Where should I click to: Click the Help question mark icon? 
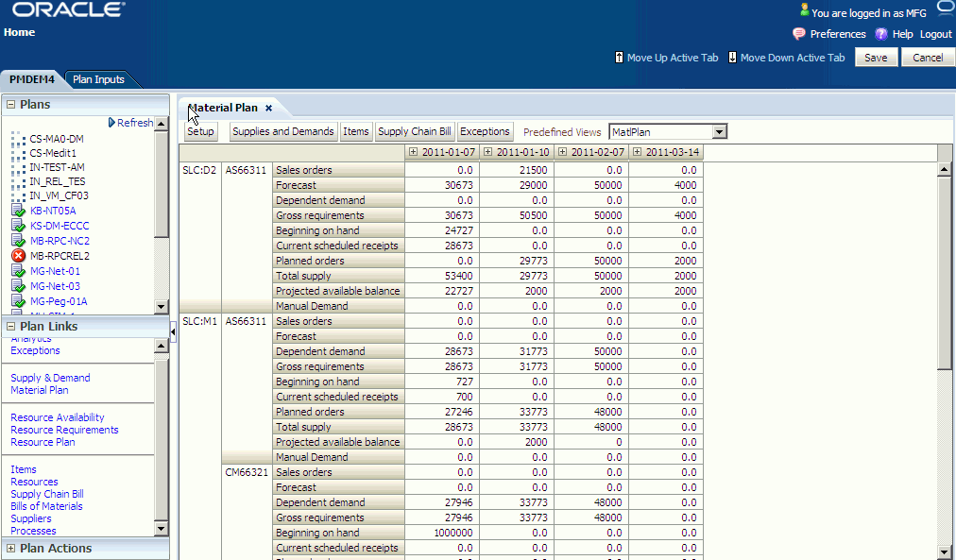(x=881, y=34)
